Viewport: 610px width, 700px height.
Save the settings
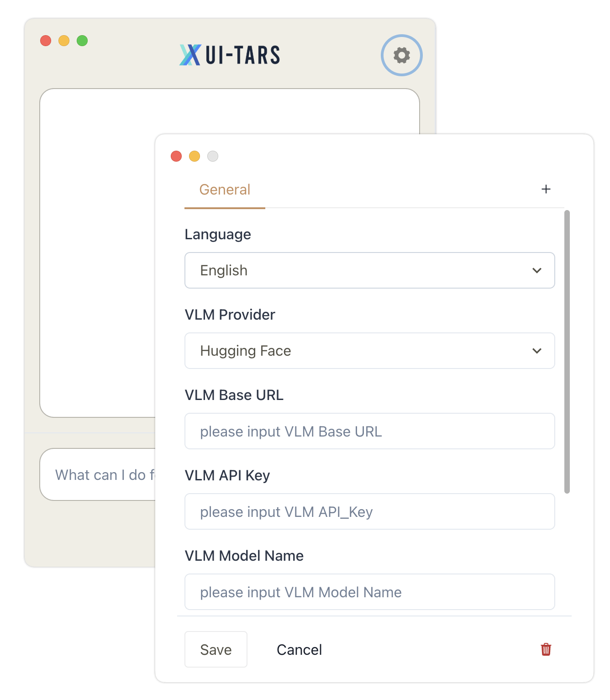tap(216, 649)
